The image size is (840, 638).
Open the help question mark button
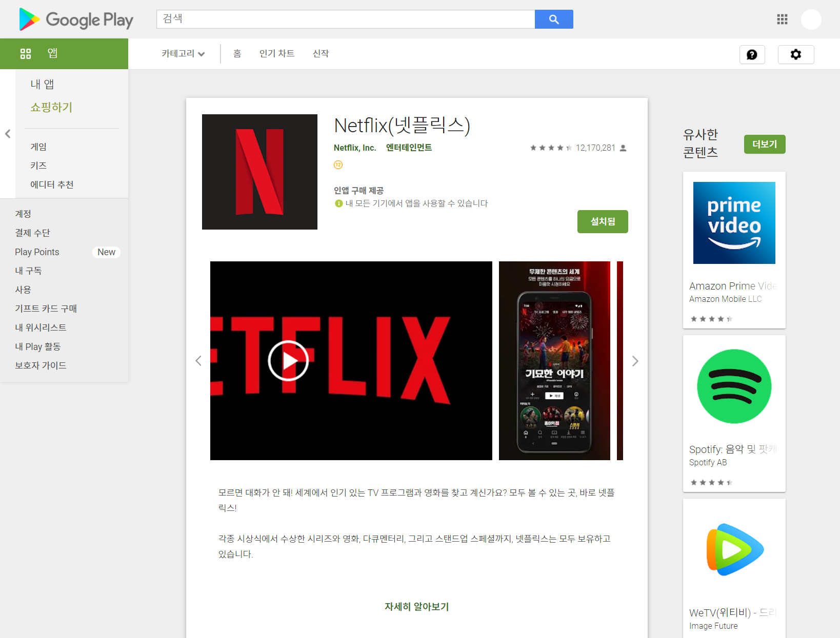[752, 54]
